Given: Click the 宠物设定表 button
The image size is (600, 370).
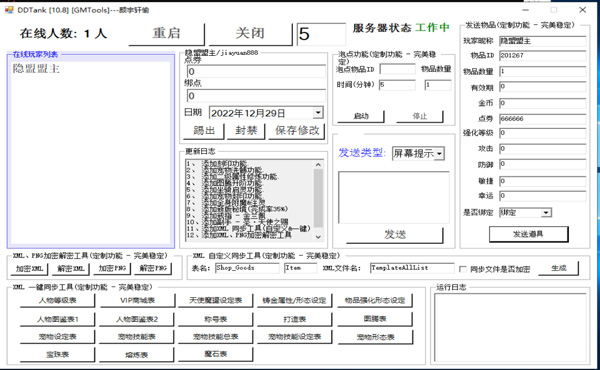Looking at the screenshot, I should click(x=57, y=337).
